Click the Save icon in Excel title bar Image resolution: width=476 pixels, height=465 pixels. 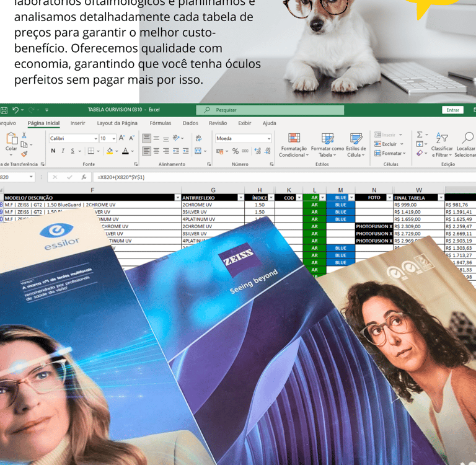[4, 110]
